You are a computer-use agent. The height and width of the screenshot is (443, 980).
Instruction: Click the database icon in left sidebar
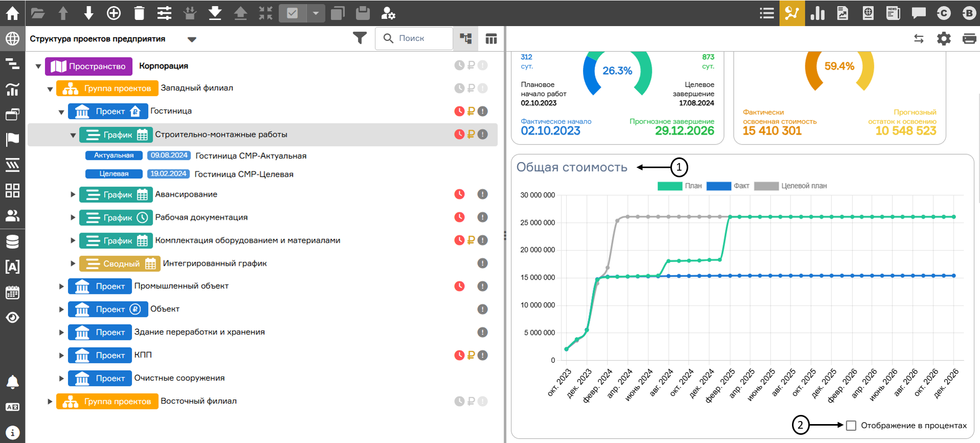coord(12,241)
